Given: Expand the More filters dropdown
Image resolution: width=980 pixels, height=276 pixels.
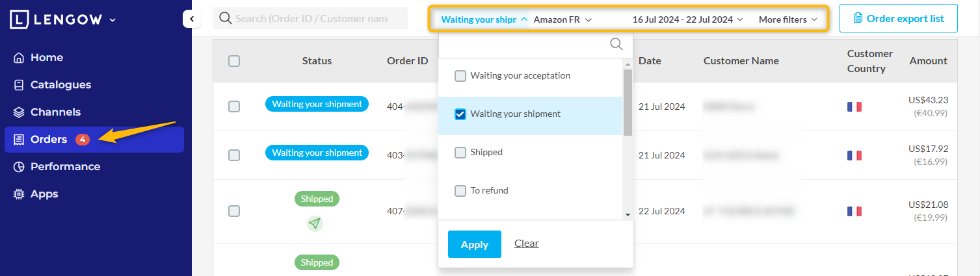Looking at the screenshot, I should 787,19.
